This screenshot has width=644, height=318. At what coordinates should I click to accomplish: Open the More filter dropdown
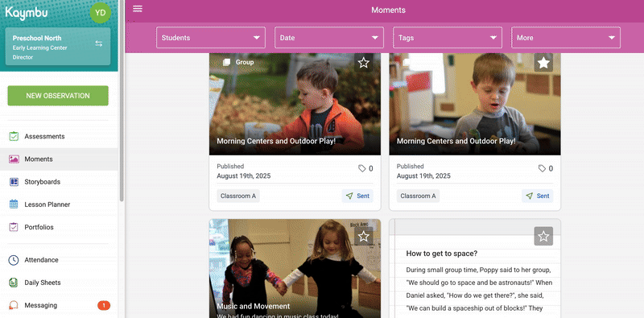566,37
